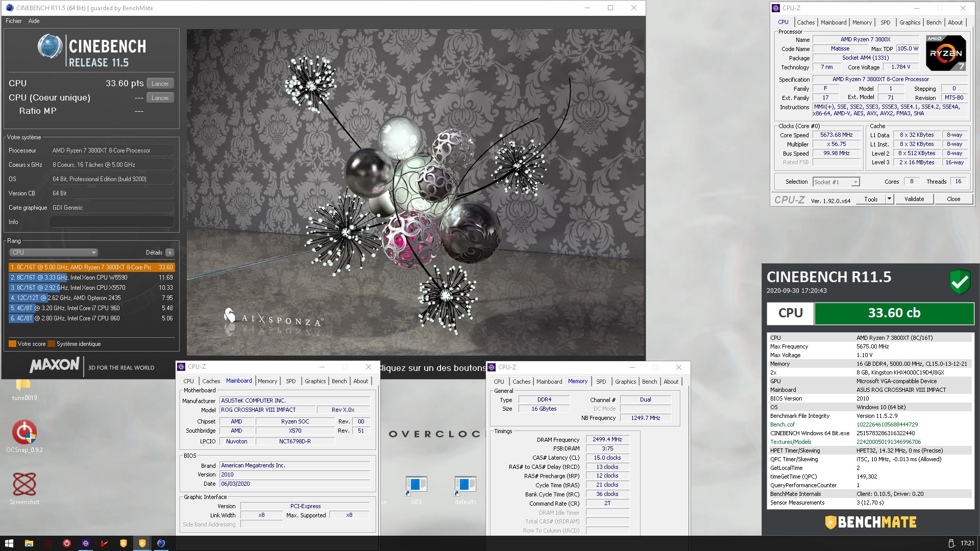This screenshot has height=551, width=980.
Task: Open Caches tab in Memory CPU-Z window
Action: (521, 382)
